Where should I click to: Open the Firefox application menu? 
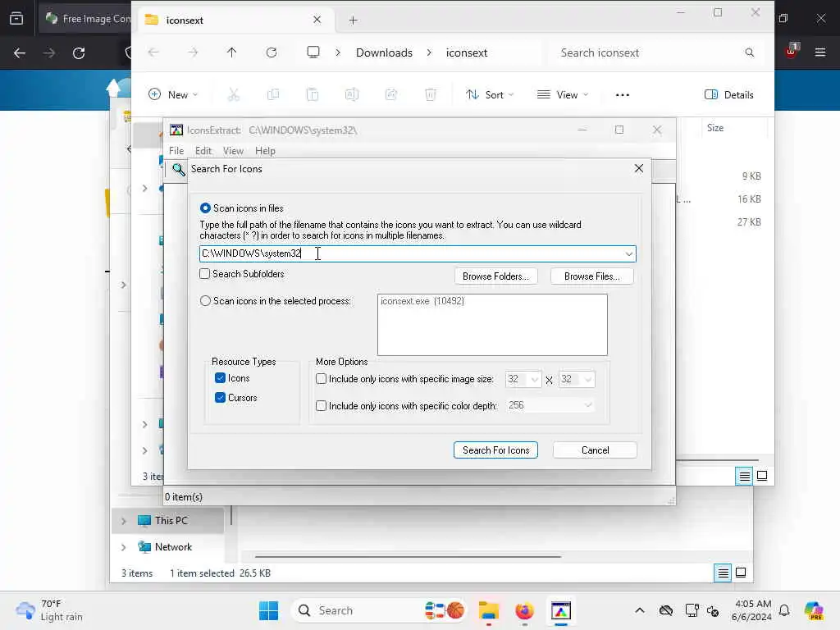819,52
